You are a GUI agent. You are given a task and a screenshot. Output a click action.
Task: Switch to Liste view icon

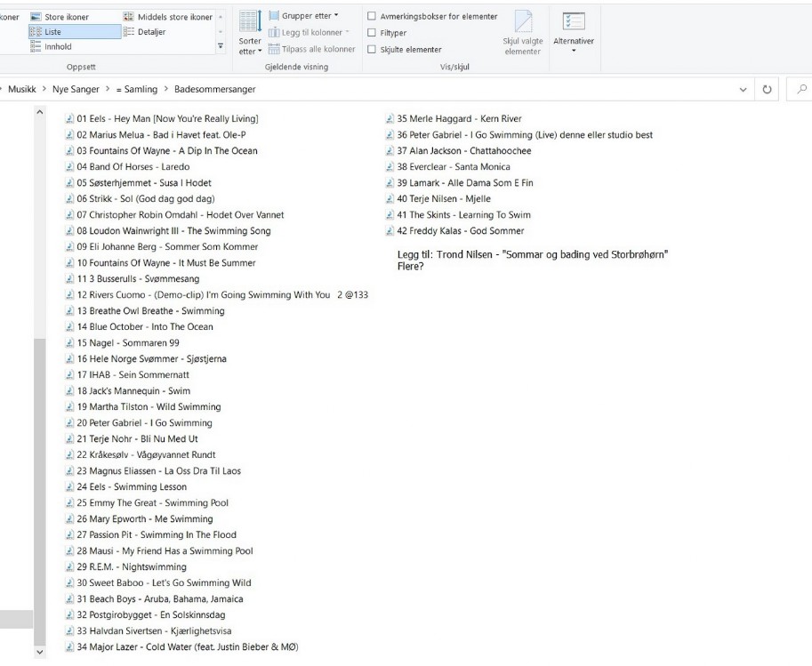[36, 32]
